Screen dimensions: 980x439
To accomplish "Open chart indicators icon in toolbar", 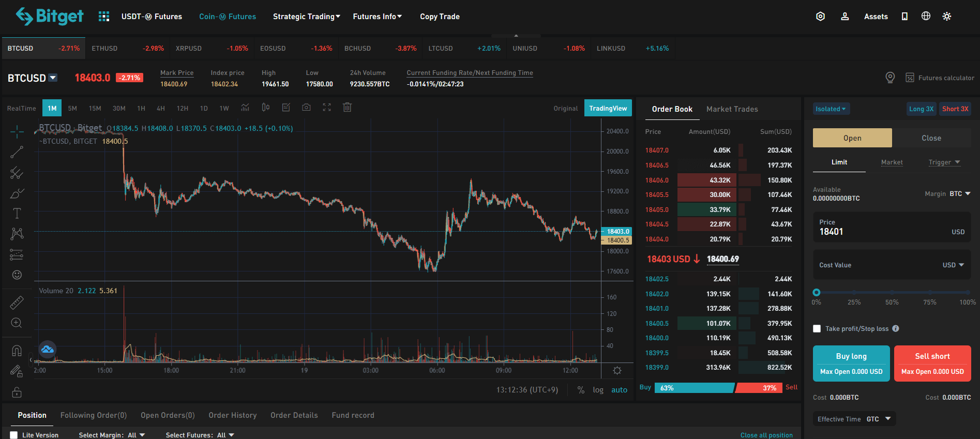I will (245, 108).
